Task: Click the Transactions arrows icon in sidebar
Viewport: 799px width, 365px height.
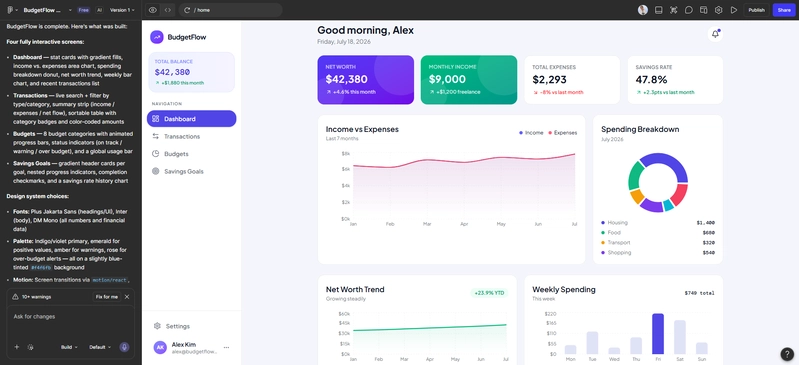Action: click(x=155, y=136)
